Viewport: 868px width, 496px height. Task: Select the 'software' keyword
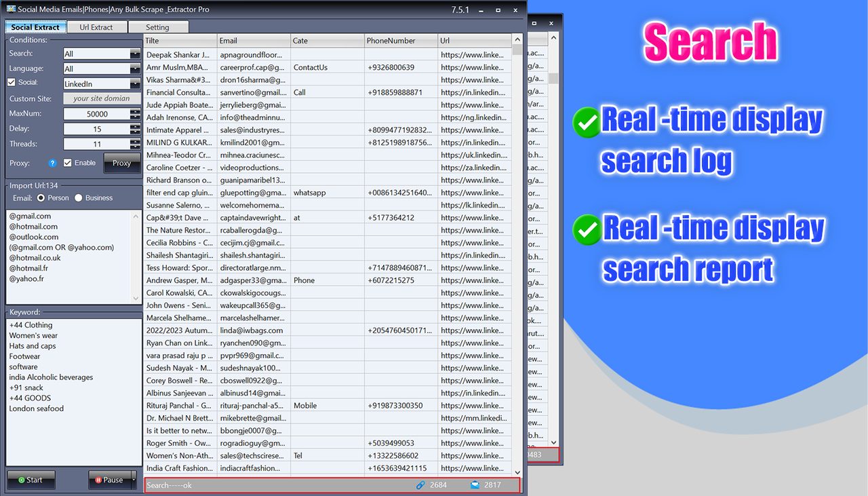coord(23,367)
